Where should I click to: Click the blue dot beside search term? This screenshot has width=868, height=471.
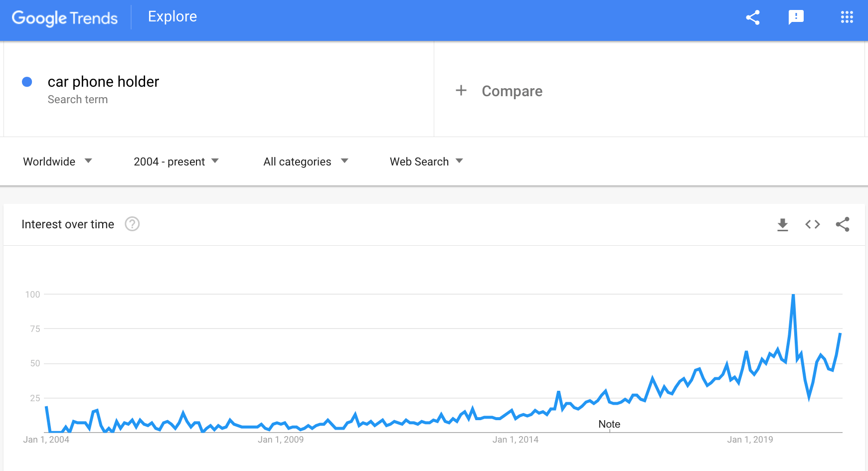(x=27, y=82)
